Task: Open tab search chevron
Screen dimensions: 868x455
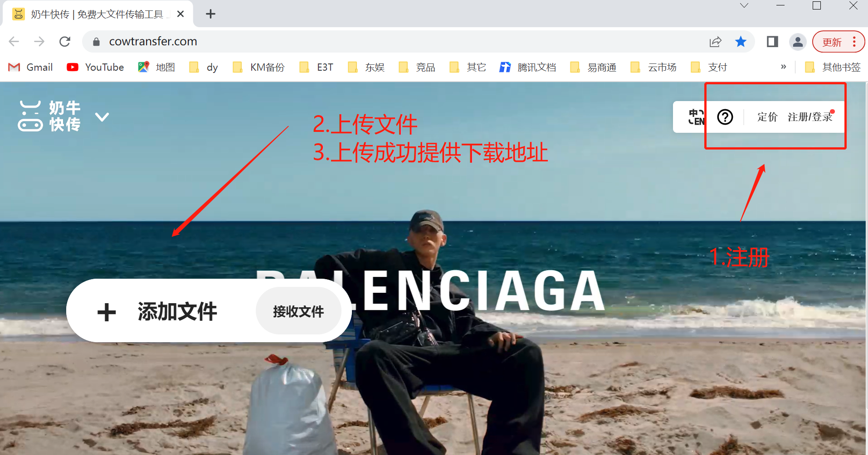Action: coord(744,5)
